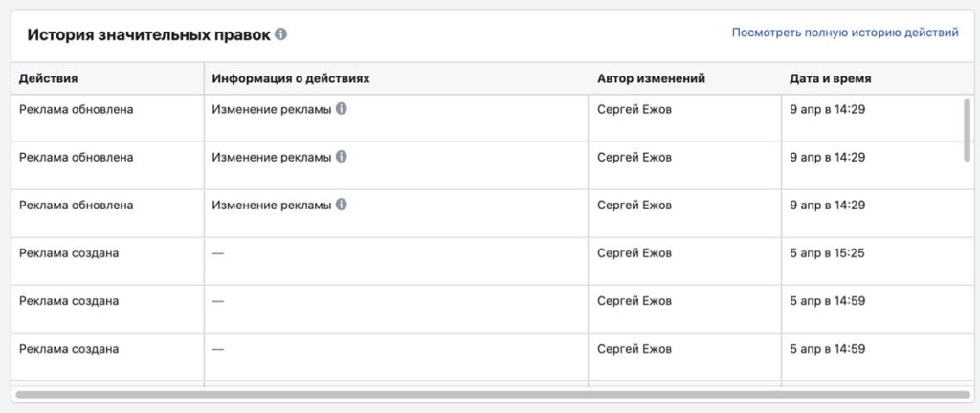The height and width of the screenshot is (413, 980).
Task: Click the "История значительных правок" heading text
Action: (148, 34)
